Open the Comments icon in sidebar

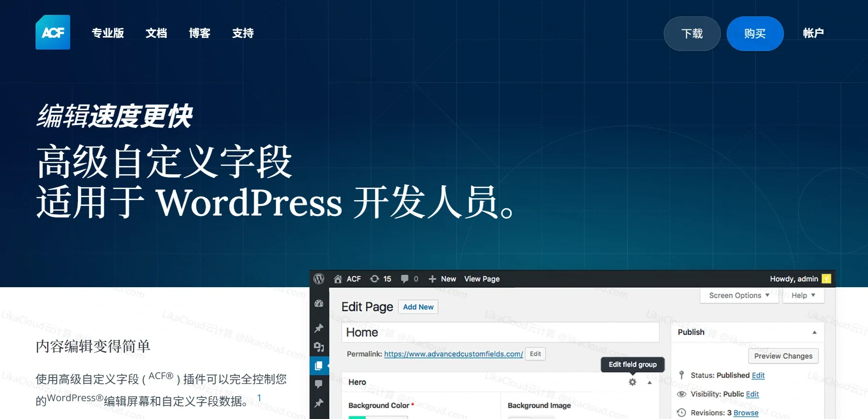(319, 384)
